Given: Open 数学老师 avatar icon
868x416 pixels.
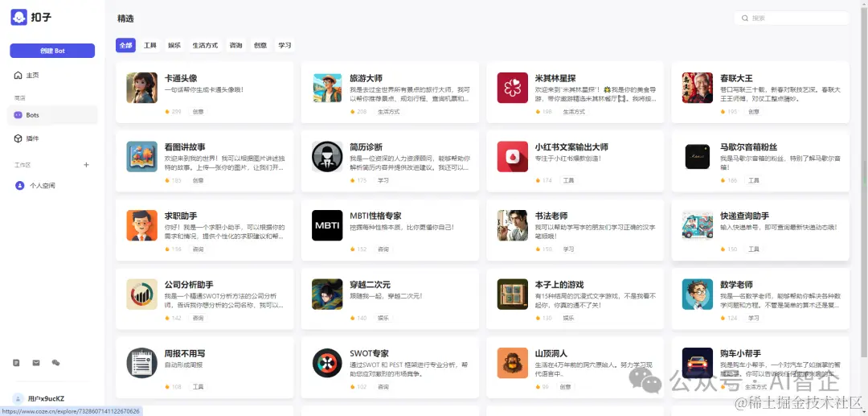Looking at the screenshot, I should pos(698,294).
